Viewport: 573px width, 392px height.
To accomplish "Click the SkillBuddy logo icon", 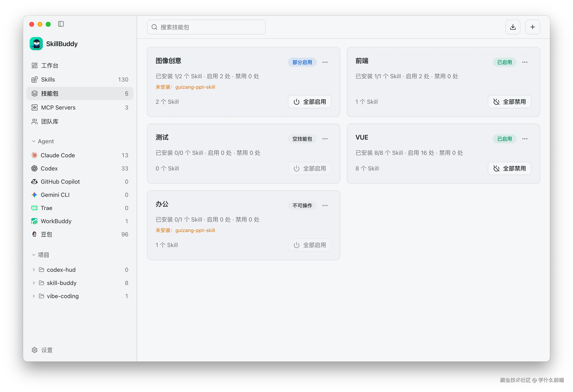I will (36, 44).
